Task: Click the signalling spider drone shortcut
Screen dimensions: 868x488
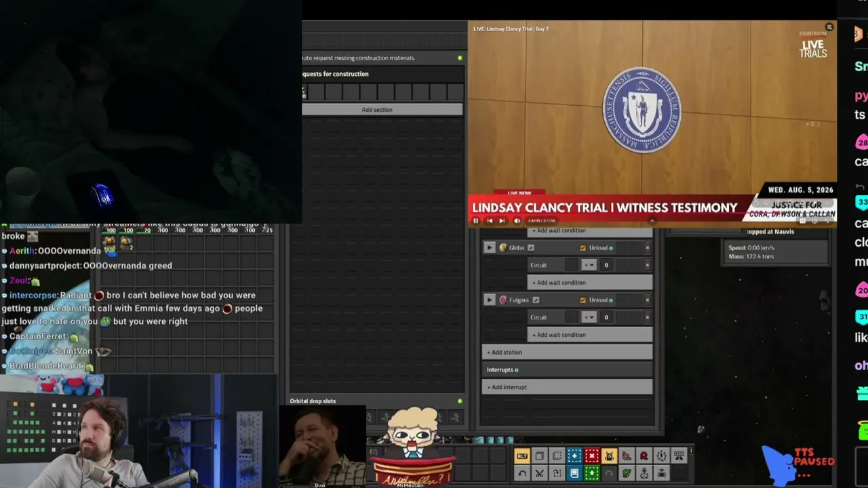Action: [661, 473]
